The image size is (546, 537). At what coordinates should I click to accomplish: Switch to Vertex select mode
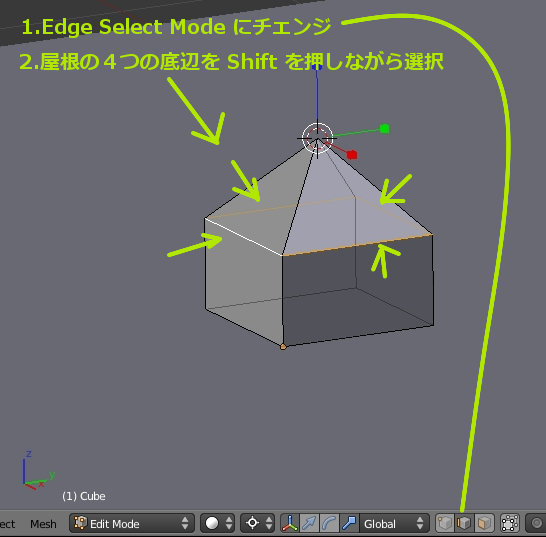(x=445, y=523)
